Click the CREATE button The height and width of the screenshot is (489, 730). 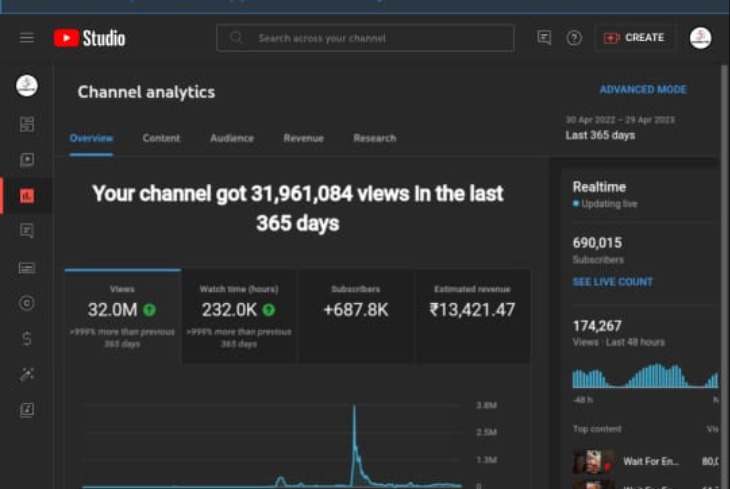point(635,38)
